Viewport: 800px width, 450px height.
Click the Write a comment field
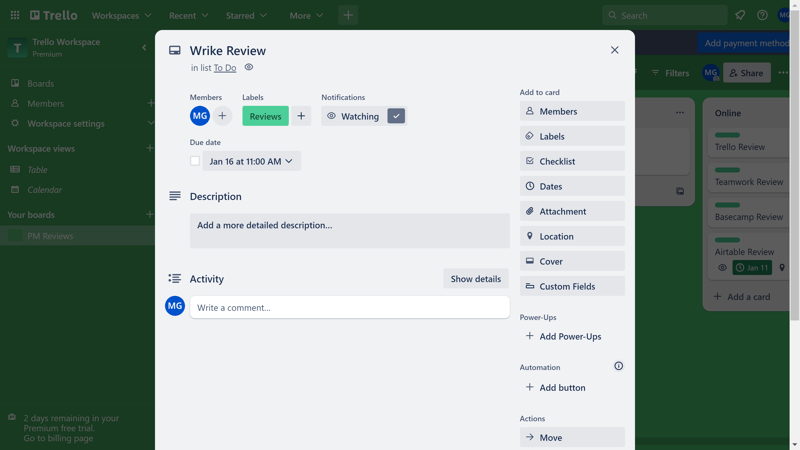(349, 307)
